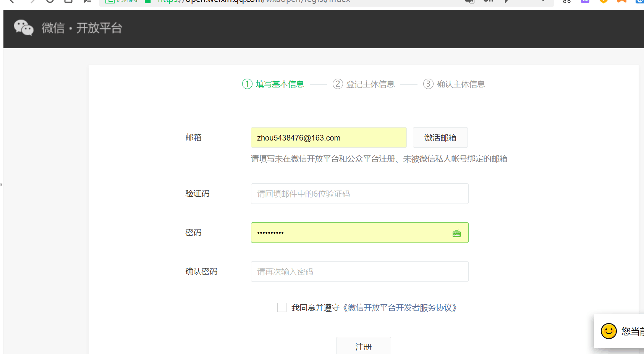Select step 3 确认主体信息
This screenshot has width=644, height=354.
454,84
